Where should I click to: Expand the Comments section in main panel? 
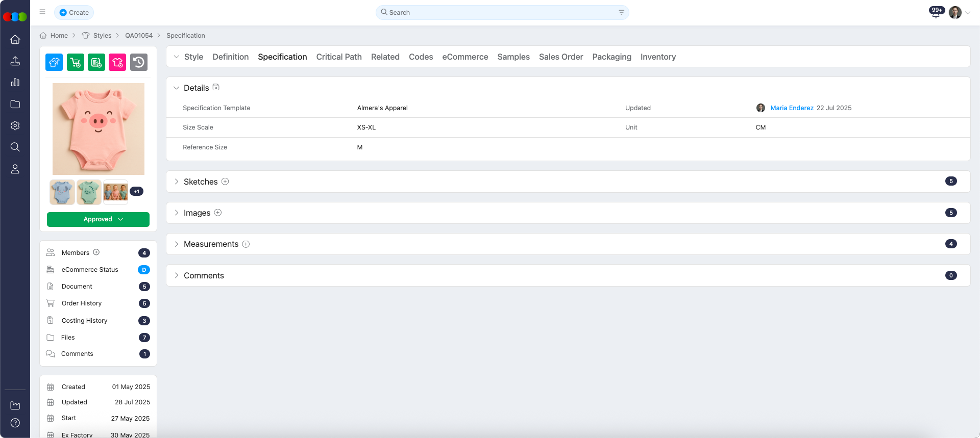coord(177,275)
